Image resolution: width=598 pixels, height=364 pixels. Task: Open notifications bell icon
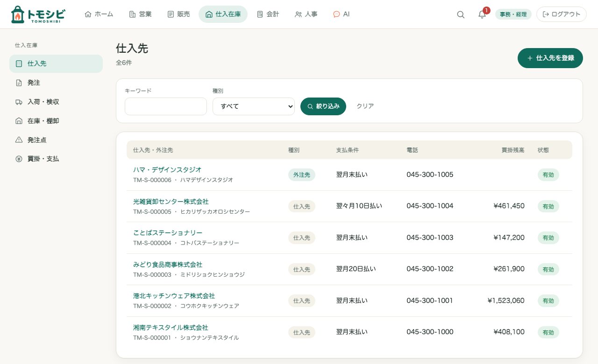pos(482,14)
